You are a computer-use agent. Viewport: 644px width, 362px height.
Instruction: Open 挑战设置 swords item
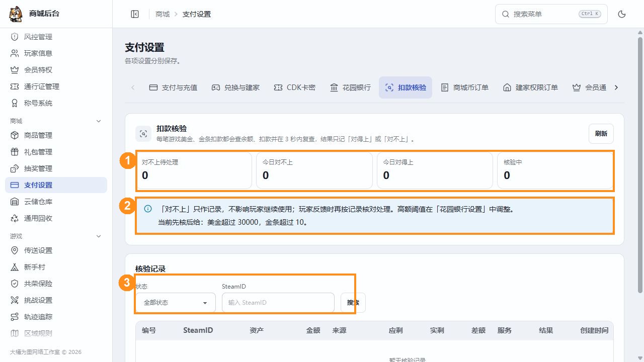click(x=56, y=300)
